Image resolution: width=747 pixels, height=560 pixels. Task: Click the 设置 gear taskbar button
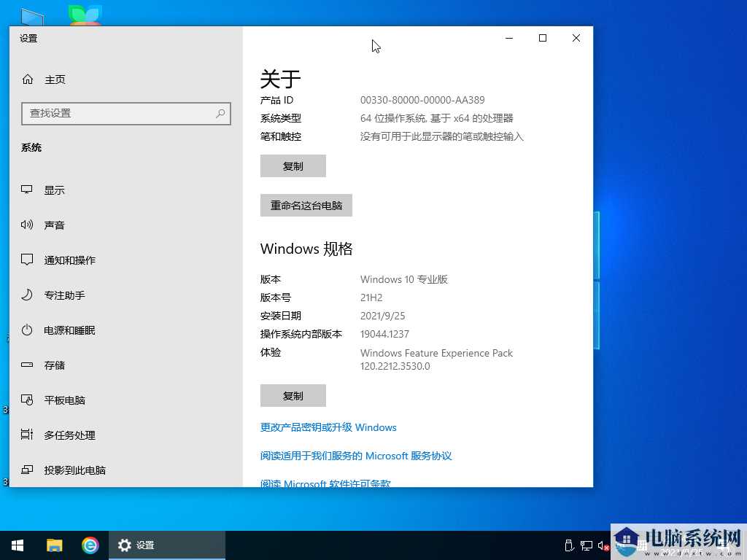(x=167, y=545)
